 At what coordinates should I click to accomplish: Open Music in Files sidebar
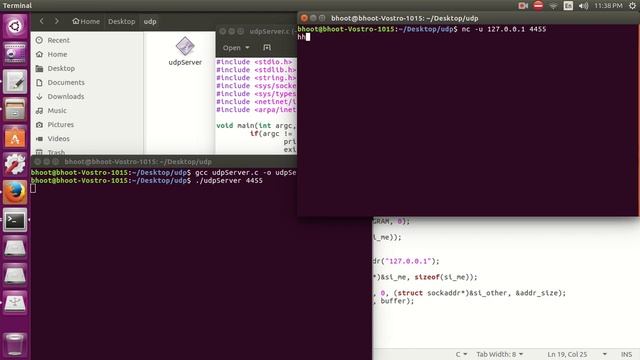tap(57, 111)
